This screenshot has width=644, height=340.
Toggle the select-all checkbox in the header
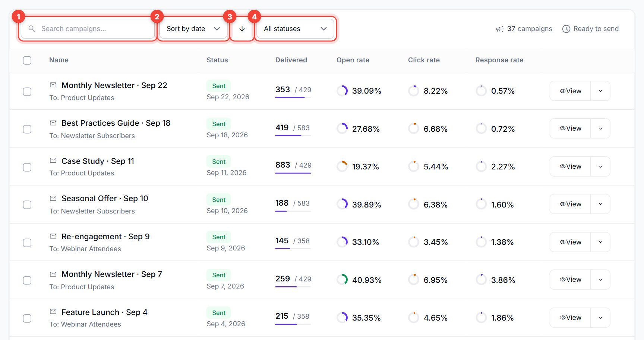(27, 60)
